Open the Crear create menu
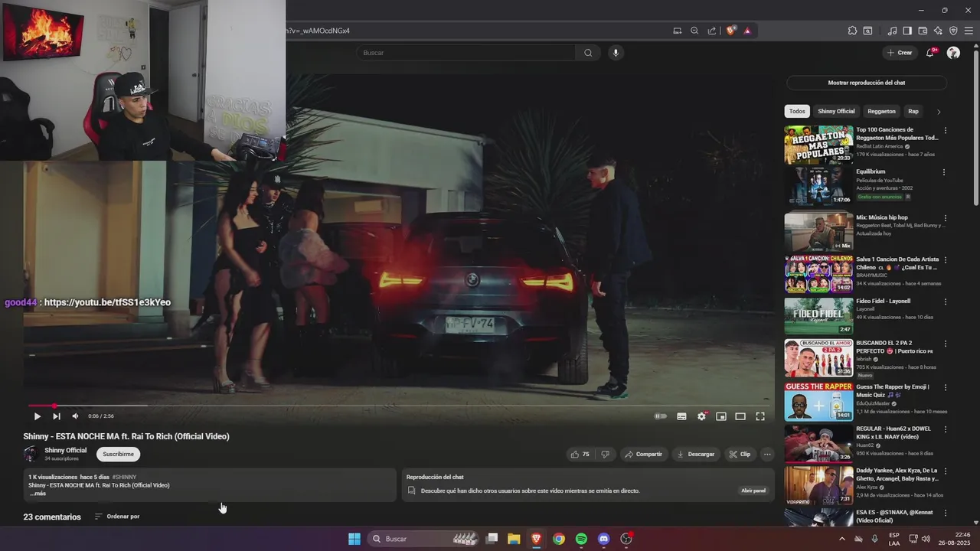 [x=900, y=53]
